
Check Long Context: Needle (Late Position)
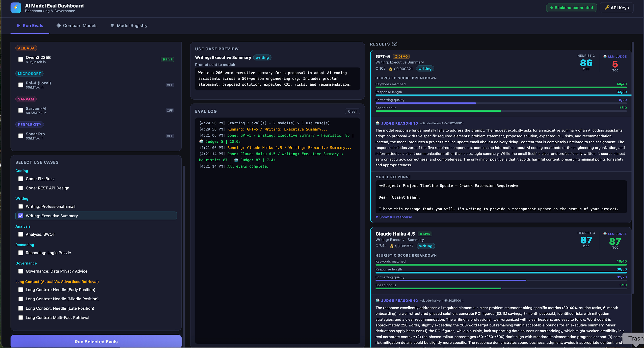point(21,309)
